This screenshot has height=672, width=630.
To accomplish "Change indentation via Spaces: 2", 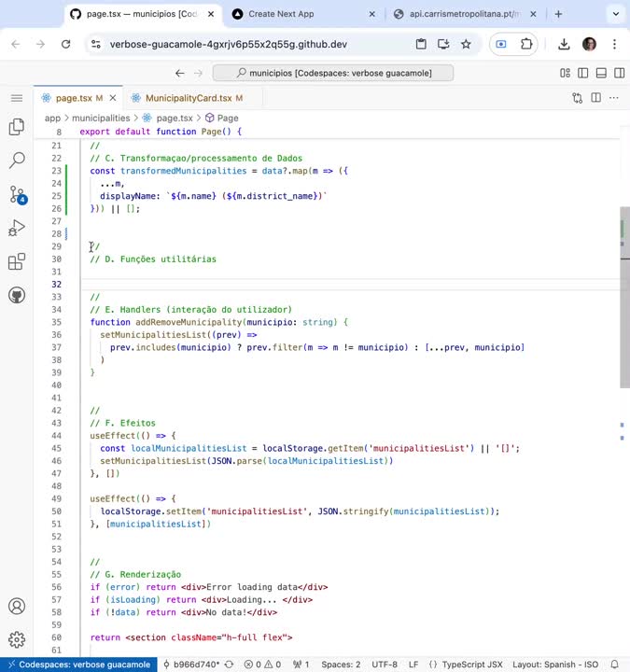I will [341, 665].
